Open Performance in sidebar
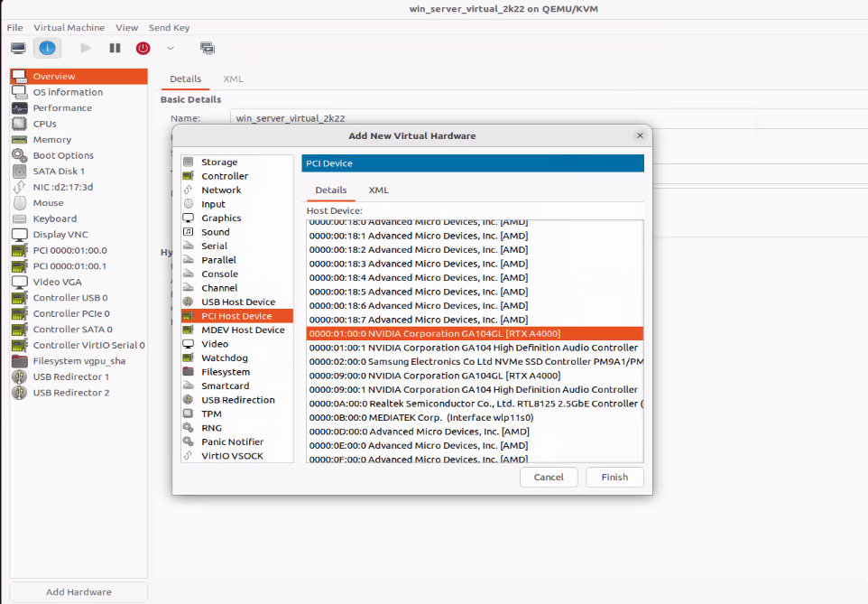 tap(78, 108)
